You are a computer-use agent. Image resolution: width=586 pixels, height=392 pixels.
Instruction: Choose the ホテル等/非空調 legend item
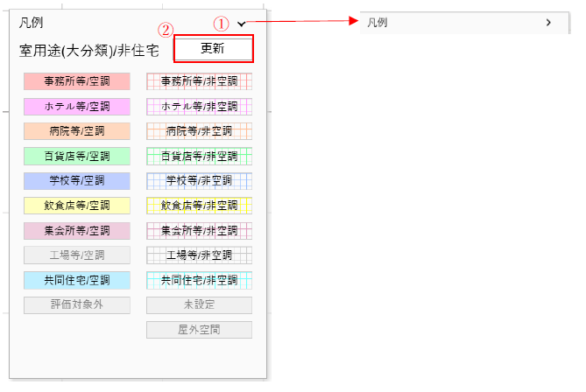tap(199, 107)
